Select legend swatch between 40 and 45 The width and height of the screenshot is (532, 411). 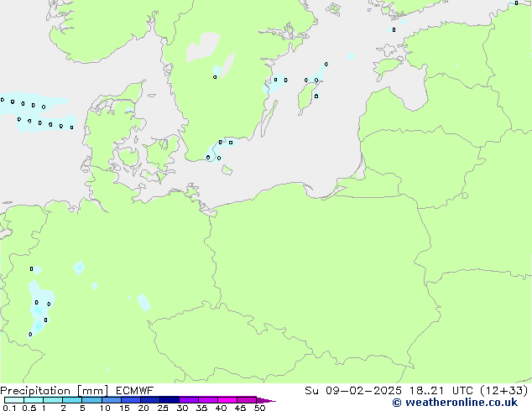click(227, 400)
